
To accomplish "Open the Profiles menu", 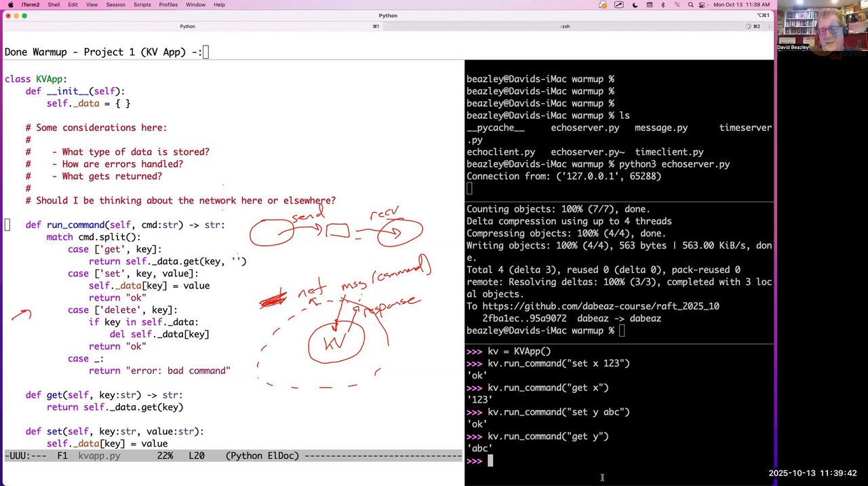I will point(168,5).
